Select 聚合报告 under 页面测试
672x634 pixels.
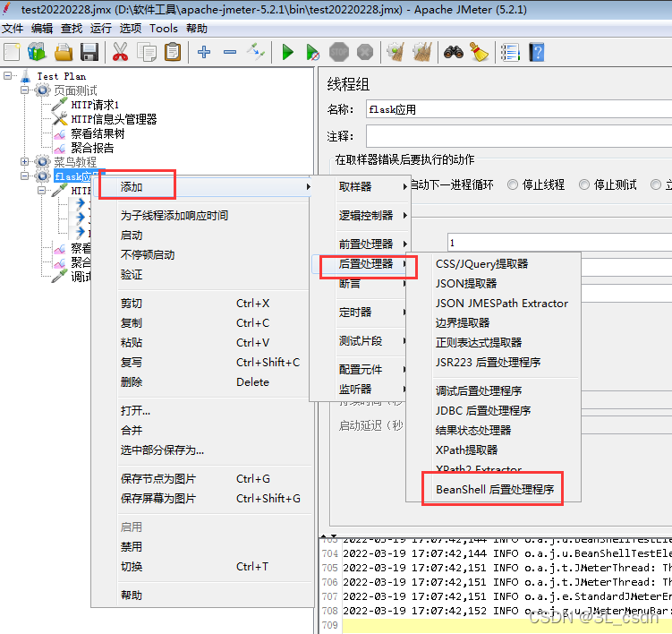(92, 148)
